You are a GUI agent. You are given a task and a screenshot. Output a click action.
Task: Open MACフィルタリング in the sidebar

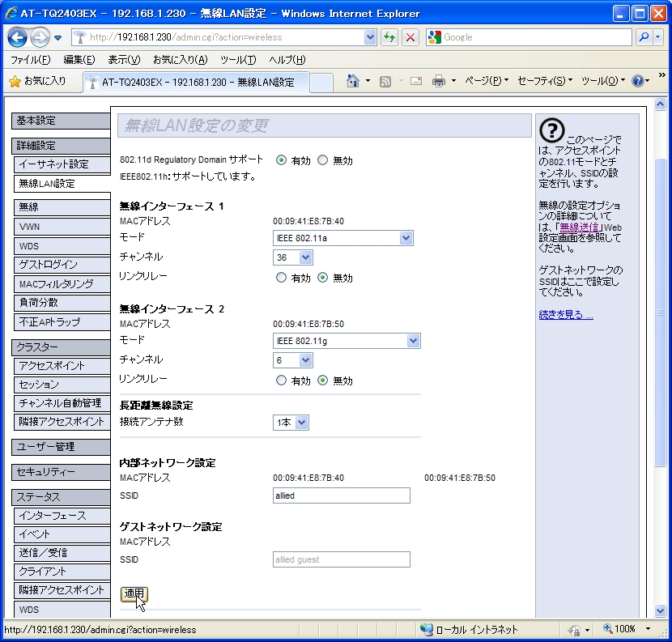62,283
